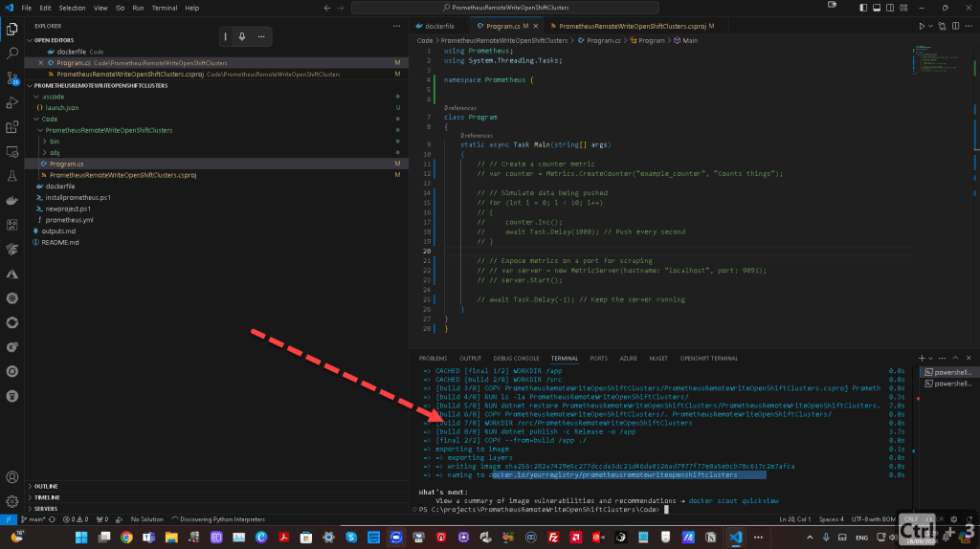Viewport: 980px width, 549px height.
Task: Split the editor to the right
Action: pos(956,26)
